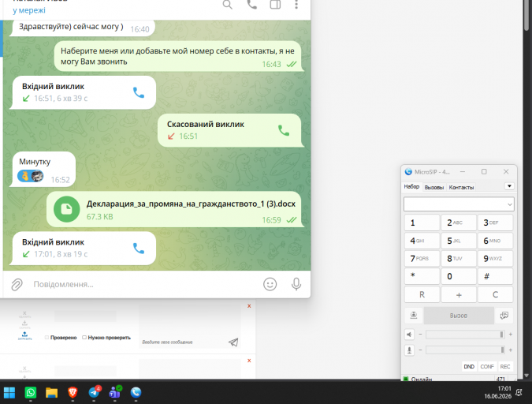Dial 5 JKL on MicroSIP keypad

459,241
